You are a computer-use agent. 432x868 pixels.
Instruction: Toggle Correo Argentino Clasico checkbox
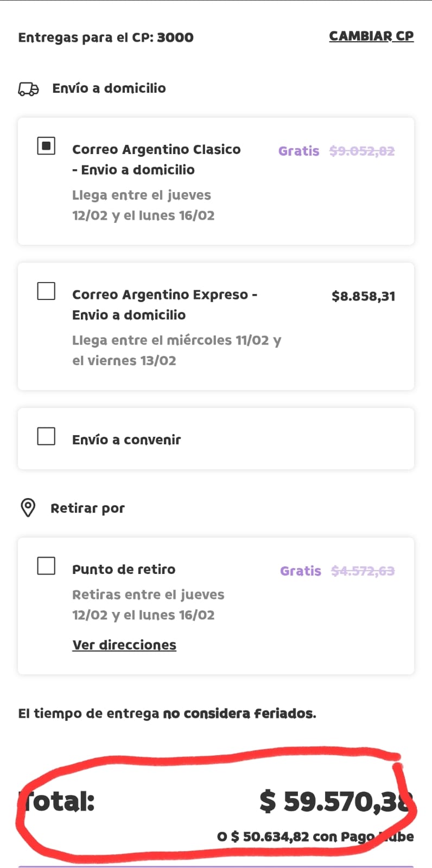click(x=46, y=146)
